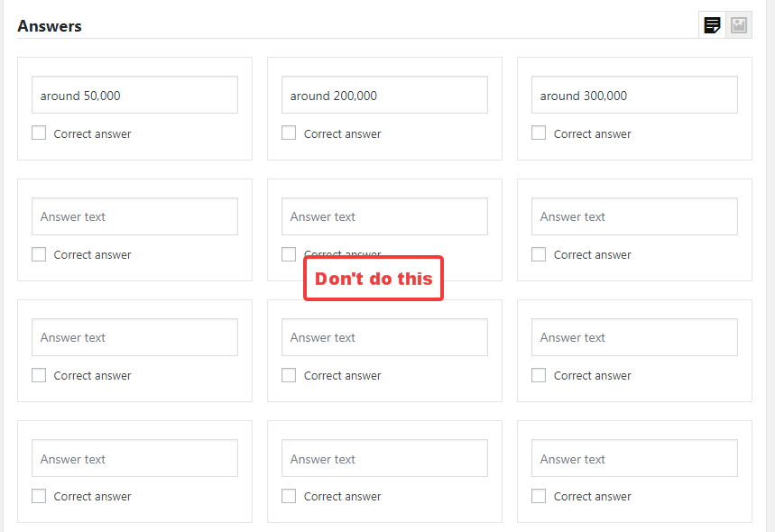Click Answer text field, row four left column

click(134, 458)
